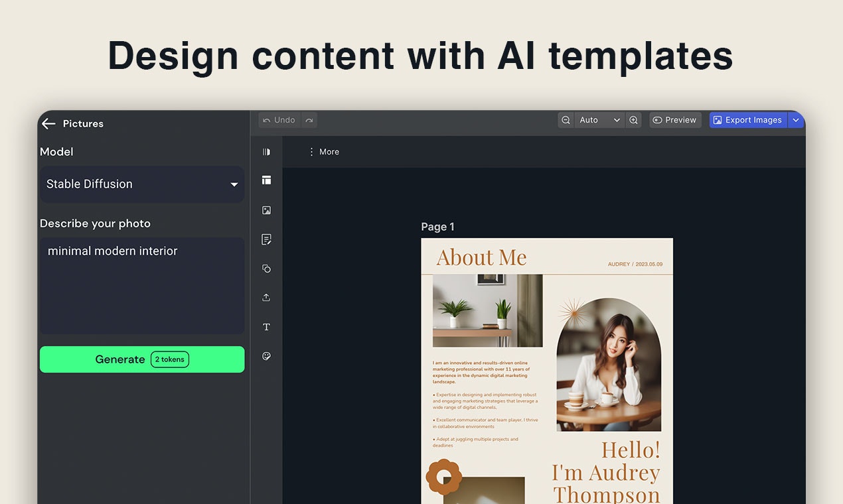Click the green Generate button

[142, 359]
